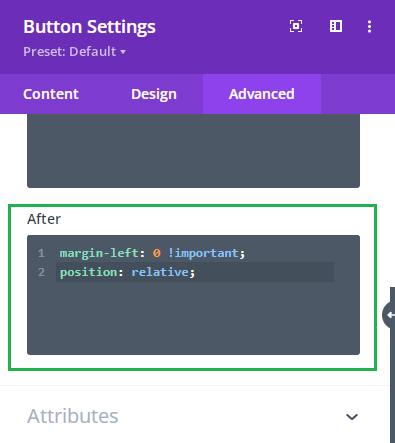The width and height of the screenshot is (395, 443).
Task: Open the three-dot more options menu
Action: pyautogui.click(x=369, y=26)
